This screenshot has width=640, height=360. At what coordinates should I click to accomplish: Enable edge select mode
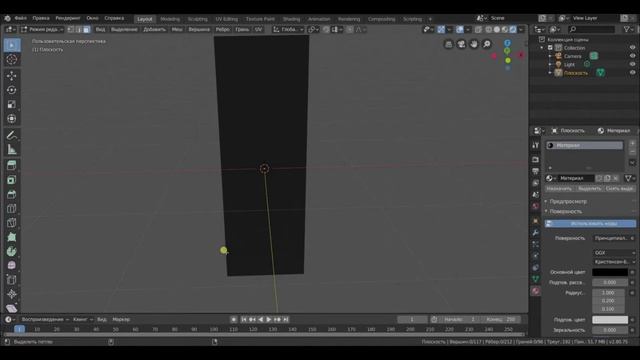[x=78, y=29]
